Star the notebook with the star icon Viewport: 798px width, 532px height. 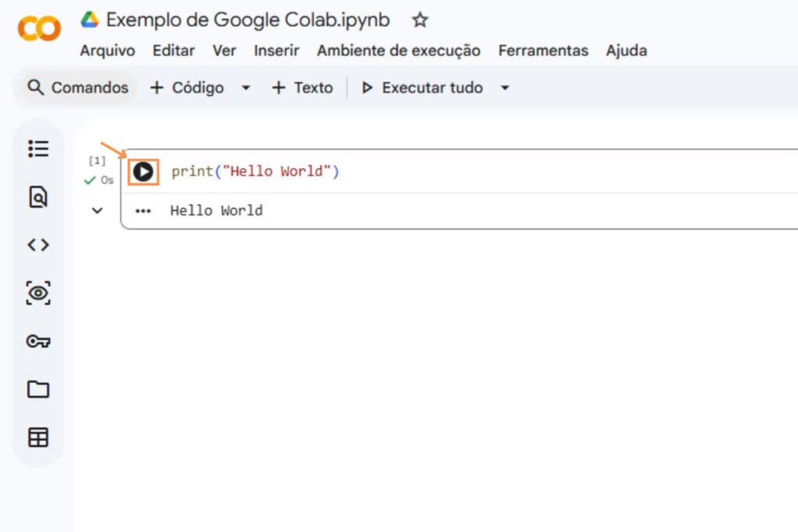[420, 20]
